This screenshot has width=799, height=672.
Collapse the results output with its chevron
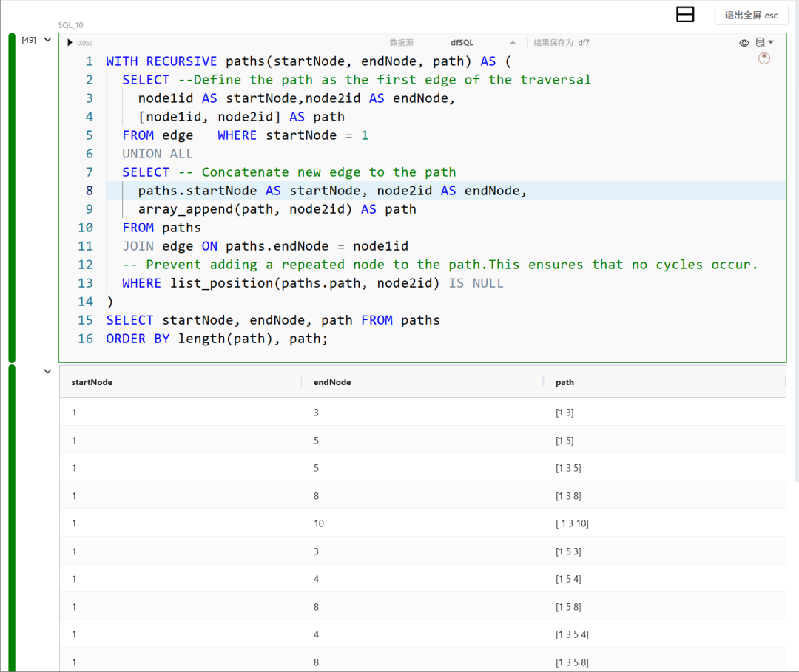point(48,372)
